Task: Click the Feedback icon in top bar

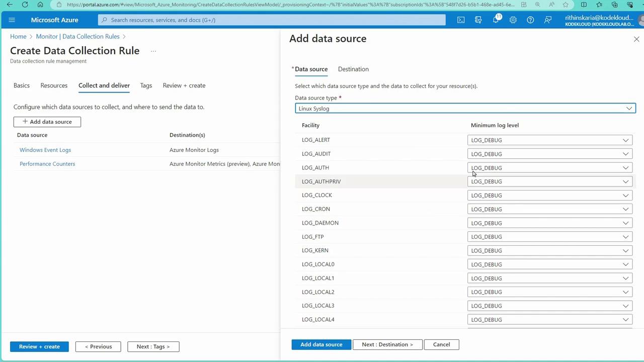Action: tap(548, 20)
